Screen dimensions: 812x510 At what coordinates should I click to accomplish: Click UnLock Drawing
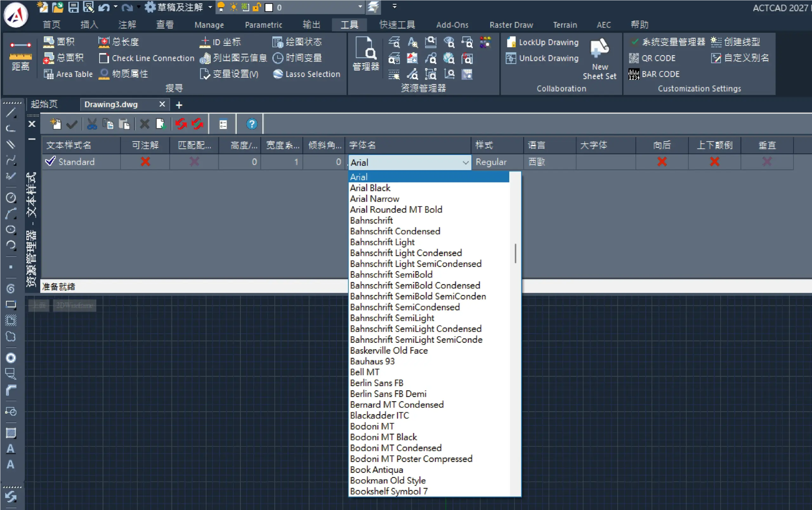[542, 58]
